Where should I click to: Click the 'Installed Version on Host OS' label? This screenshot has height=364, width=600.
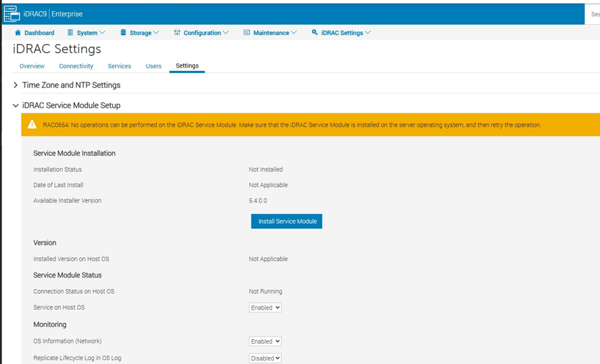(71, 259)
